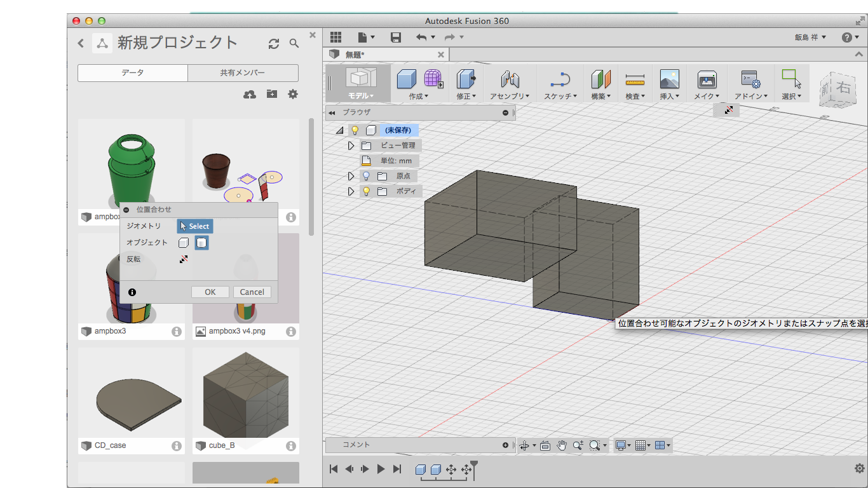Click the timeline history marker
This screenshot has width=868, height=488.
[x=473, y=469]
